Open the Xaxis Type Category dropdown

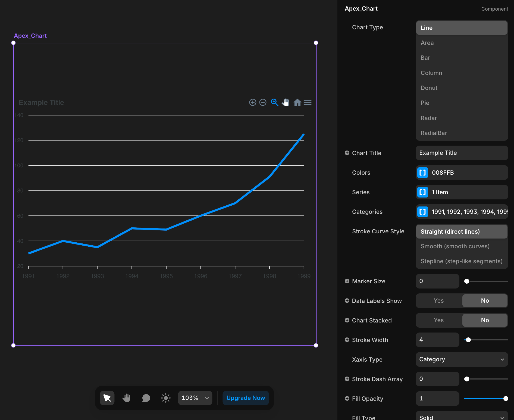(x=462, y=359)
